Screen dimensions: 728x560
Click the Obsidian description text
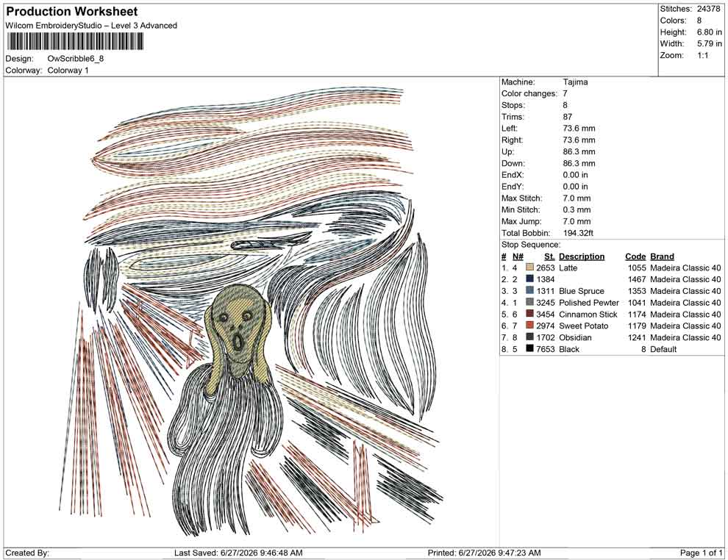coord(575,337)
